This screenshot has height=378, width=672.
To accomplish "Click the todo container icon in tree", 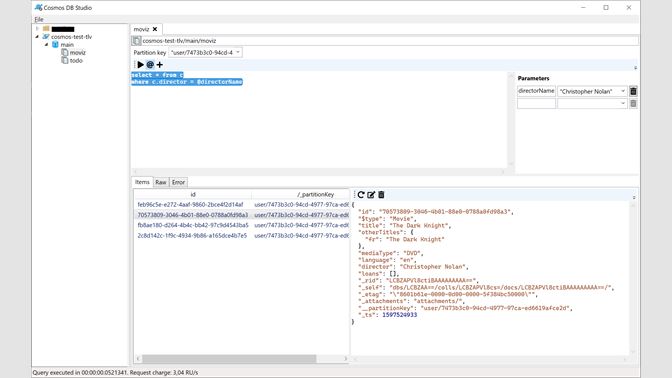I will coord(65,60).
